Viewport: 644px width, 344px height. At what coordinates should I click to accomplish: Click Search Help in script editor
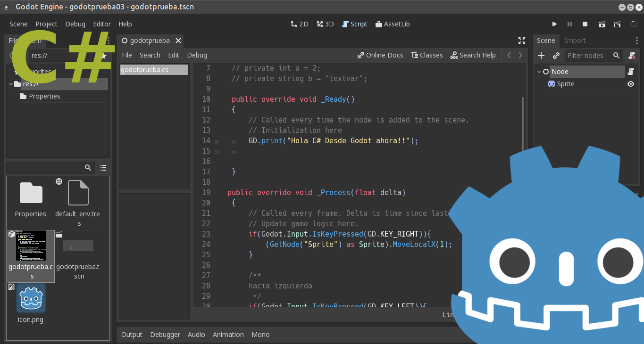coord(473,55)
